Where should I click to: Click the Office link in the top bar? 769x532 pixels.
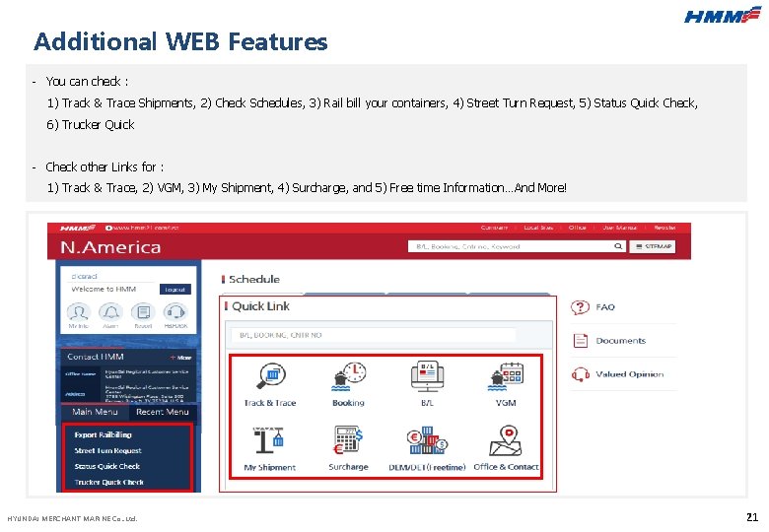pyautogui.click(x=577, y=228)
